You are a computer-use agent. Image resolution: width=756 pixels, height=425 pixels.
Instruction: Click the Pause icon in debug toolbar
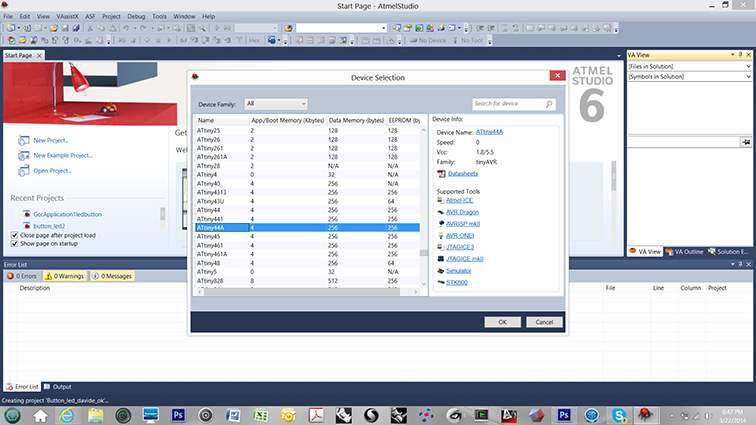pos(158,41)
